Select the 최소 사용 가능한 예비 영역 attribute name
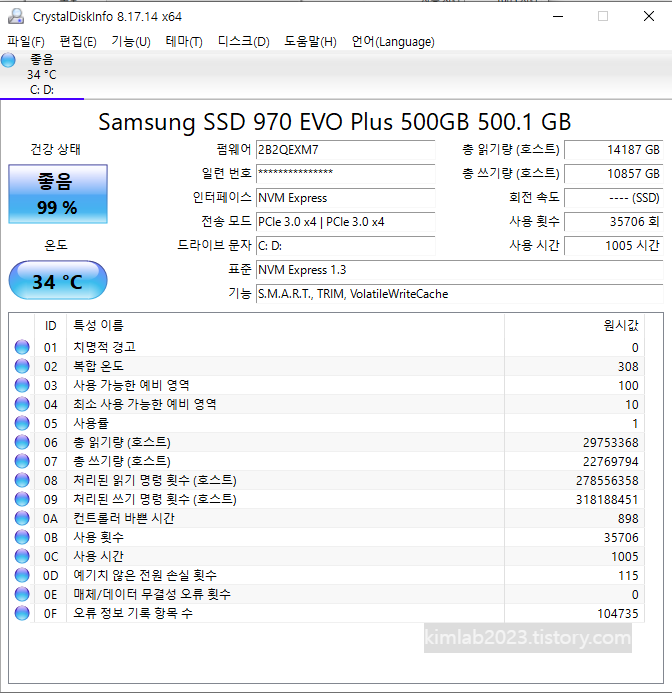This screenshot has height=693, width=672. 145,404
